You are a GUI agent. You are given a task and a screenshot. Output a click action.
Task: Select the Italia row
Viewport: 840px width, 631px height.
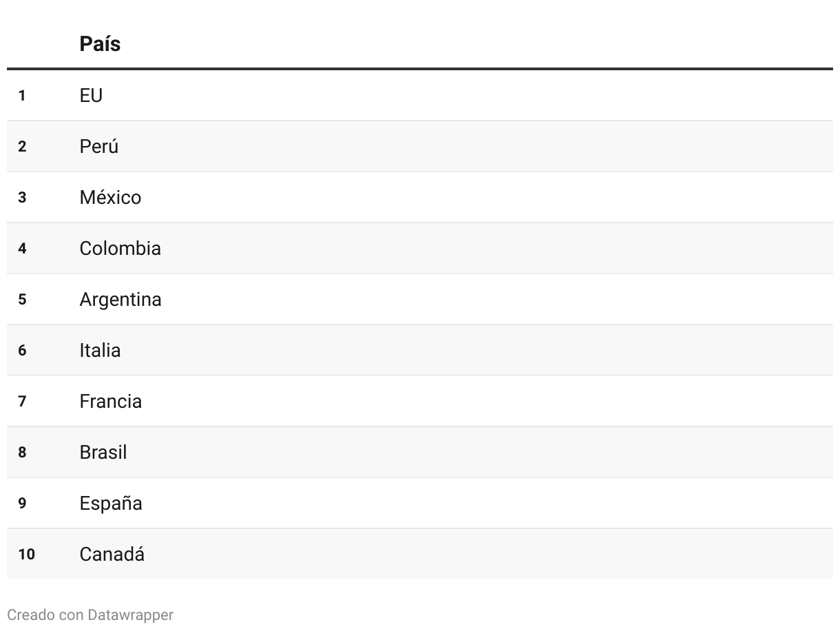(x=420, y=350)
